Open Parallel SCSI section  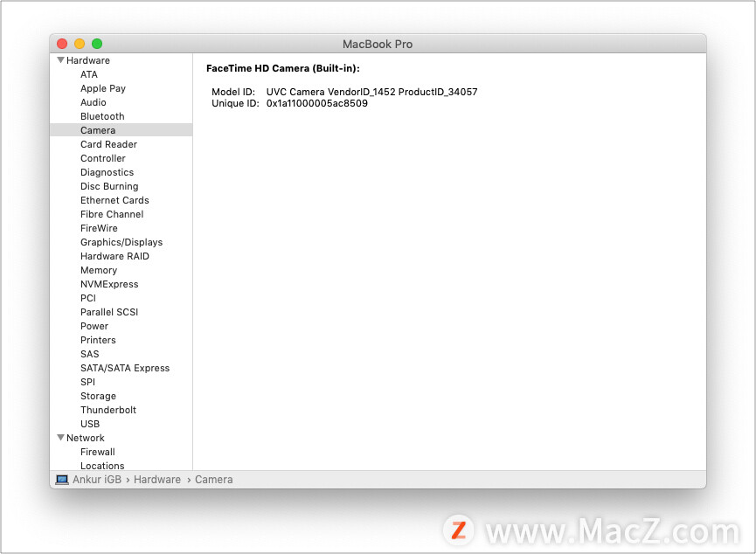(x=109, y=312)
